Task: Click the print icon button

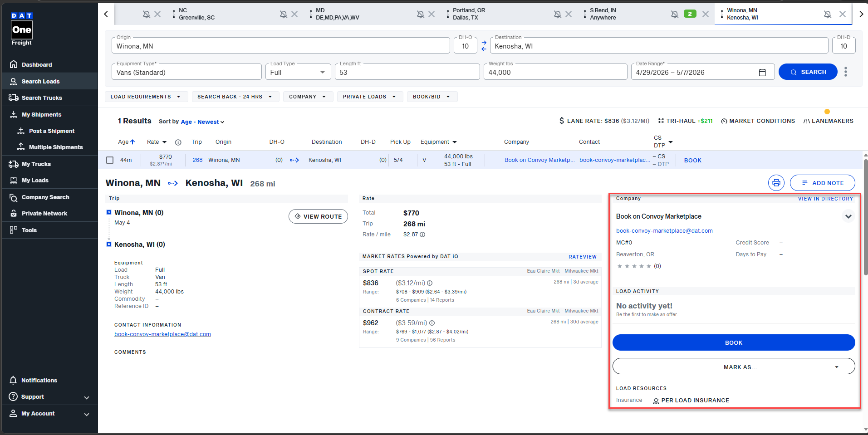Action: tap(776, 183)
